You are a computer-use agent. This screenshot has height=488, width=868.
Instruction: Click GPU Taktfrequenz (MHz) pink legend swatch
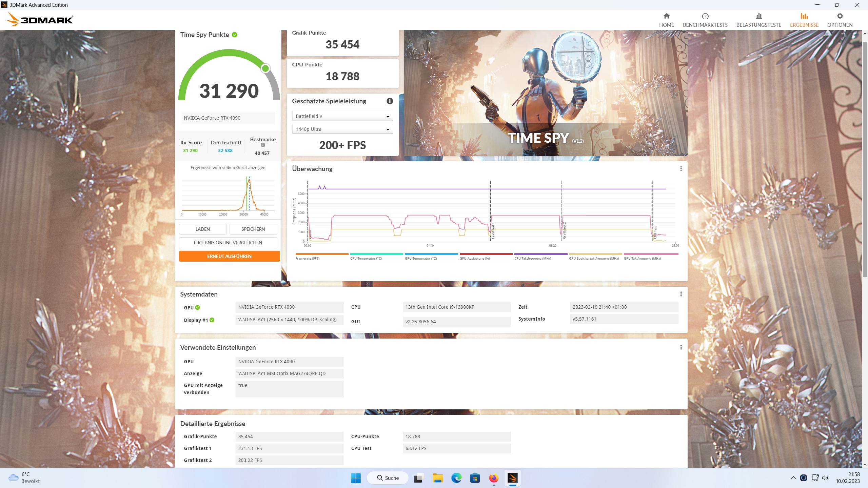click(651, 254)
